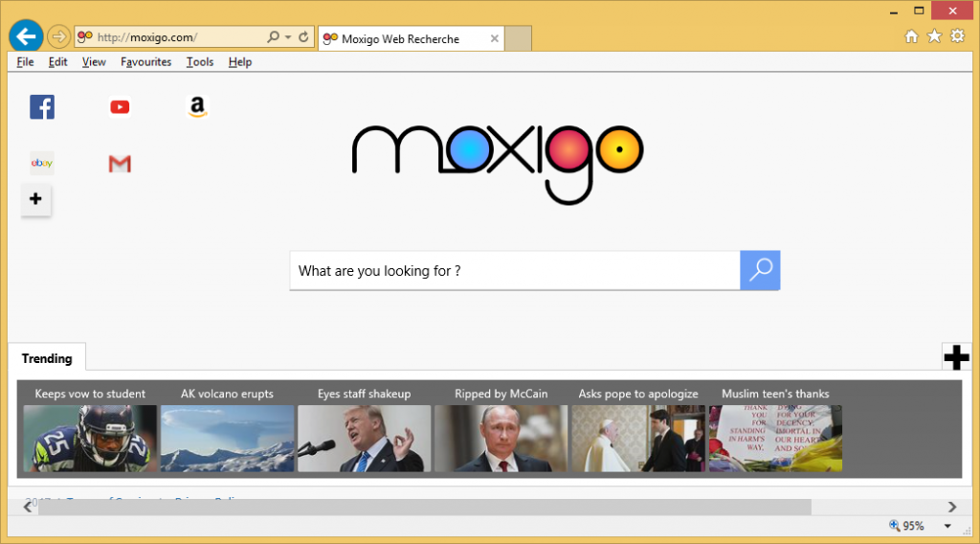Add a new shortcut with plus button
The width and height of the screenshot is (980, 544).
click(x=36, y=199)
